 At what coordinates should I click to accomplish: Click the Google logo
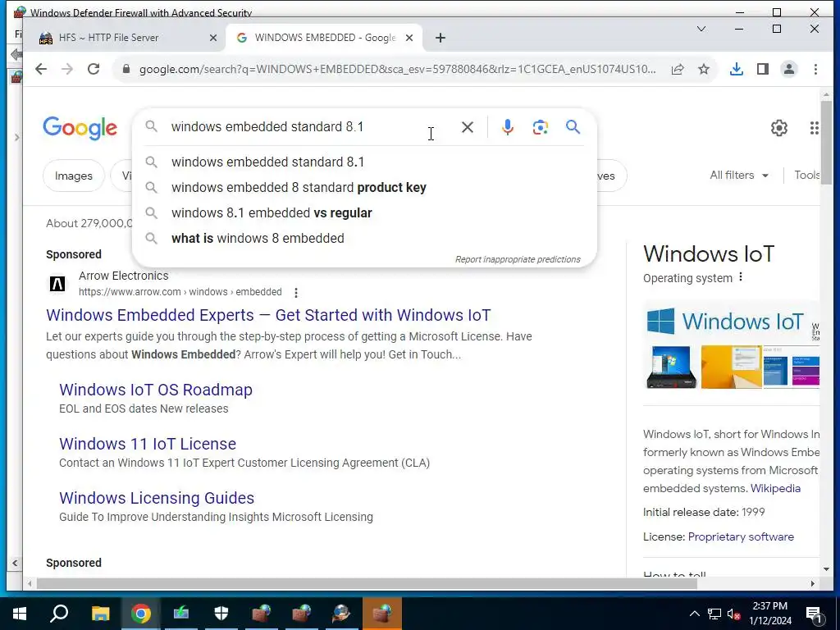click(x=80, y=128)
